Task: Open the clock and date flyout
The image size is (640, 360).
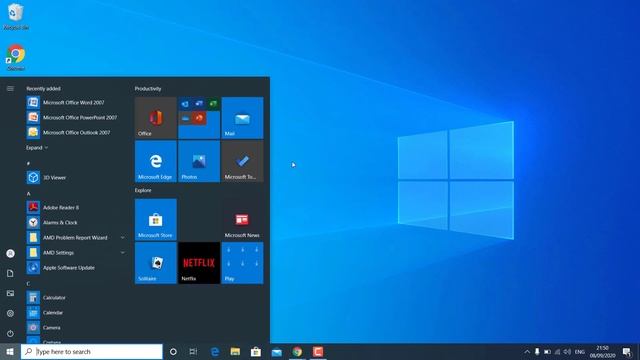Action: point(602,351)
